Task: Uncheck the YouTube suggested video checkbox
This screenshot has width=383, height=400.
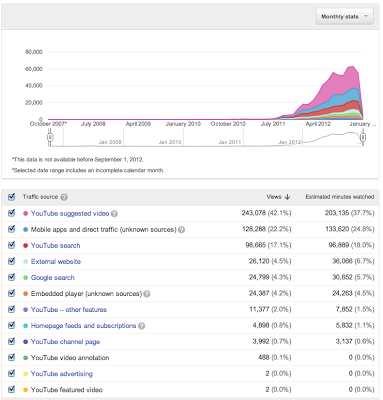Action: (12, 213)
